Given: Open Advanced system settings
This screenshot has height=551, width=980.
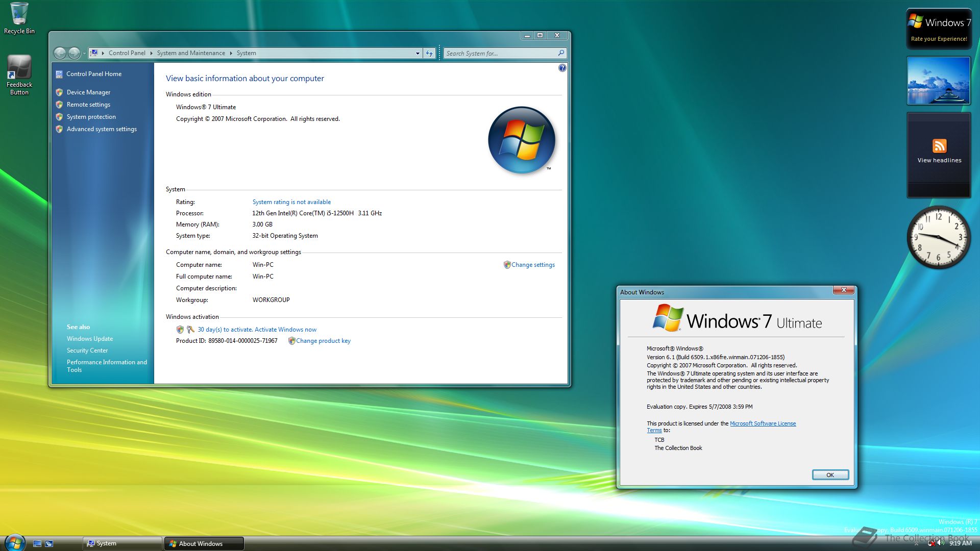Looking at the screenshot, I should click(102, 129).
